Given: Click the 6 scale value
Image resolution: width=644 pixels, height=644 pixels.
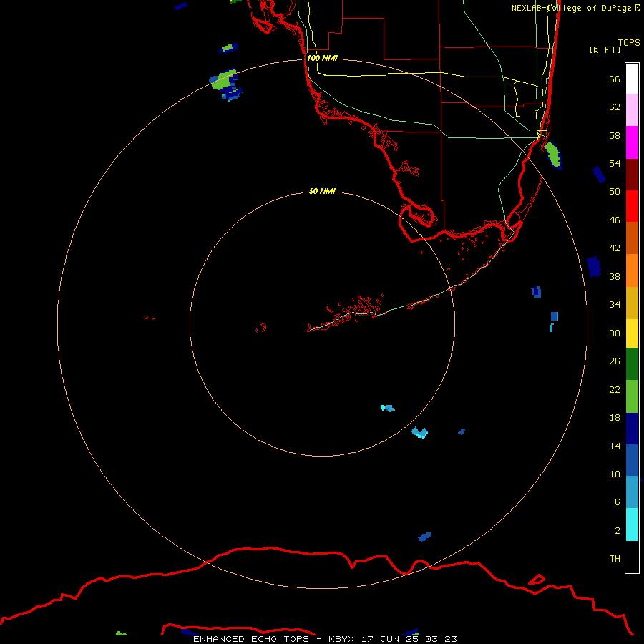Looking at the screenshot, I should 617,502.
